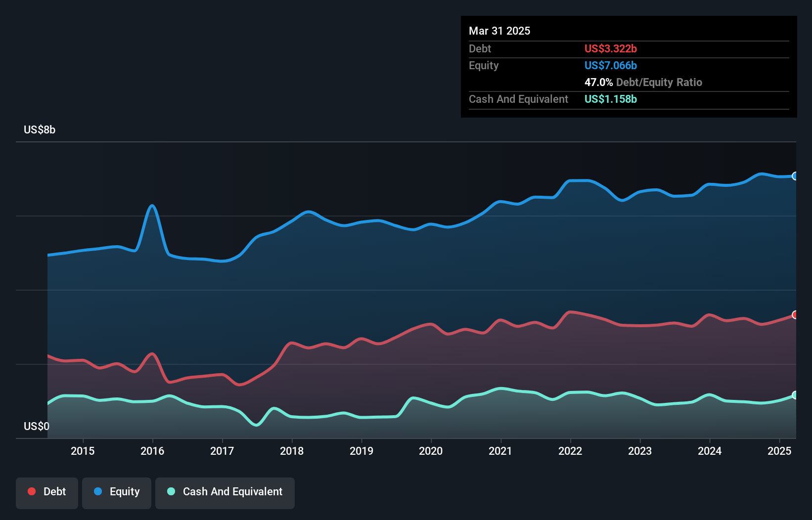Select the Debt endpoint marker on the chart
The height and width of the screenshot is (520, 812).
[795, 315]
